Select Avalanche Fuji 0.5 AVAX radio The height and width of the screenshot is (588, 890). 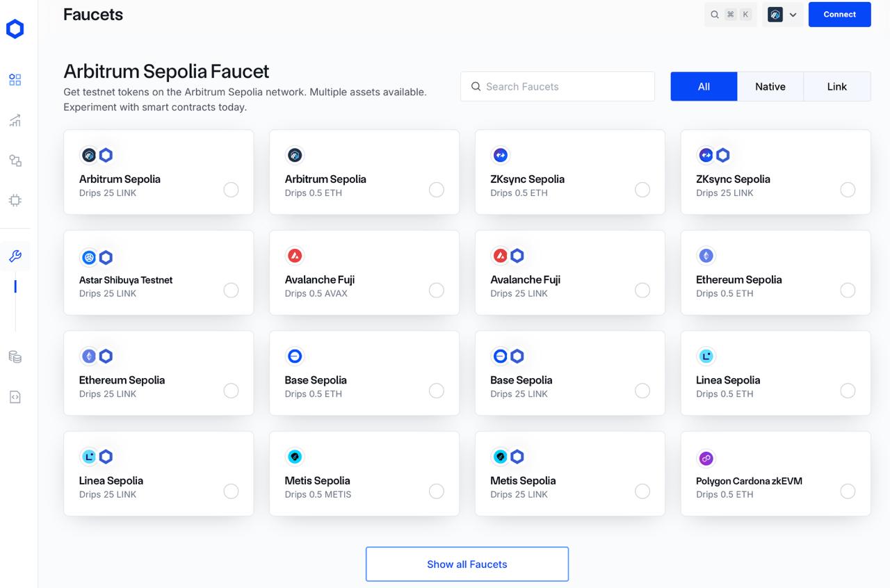437,291
